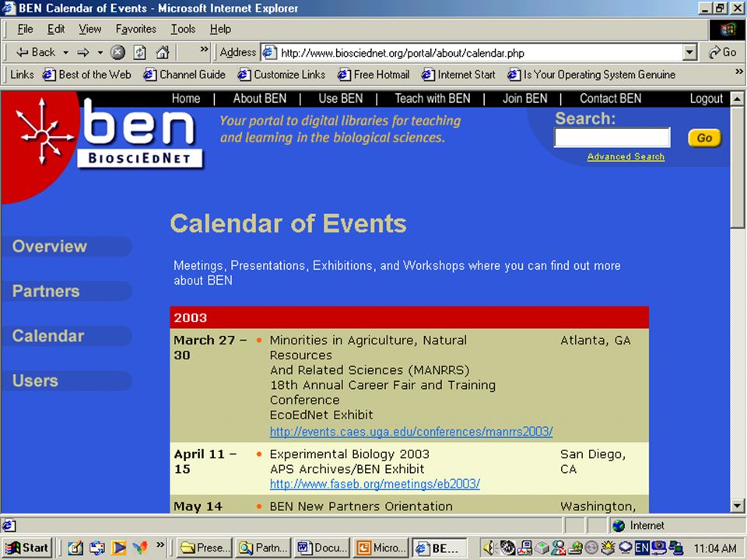
Task: Open the Best of the Web link
Action: coord(86,75)
